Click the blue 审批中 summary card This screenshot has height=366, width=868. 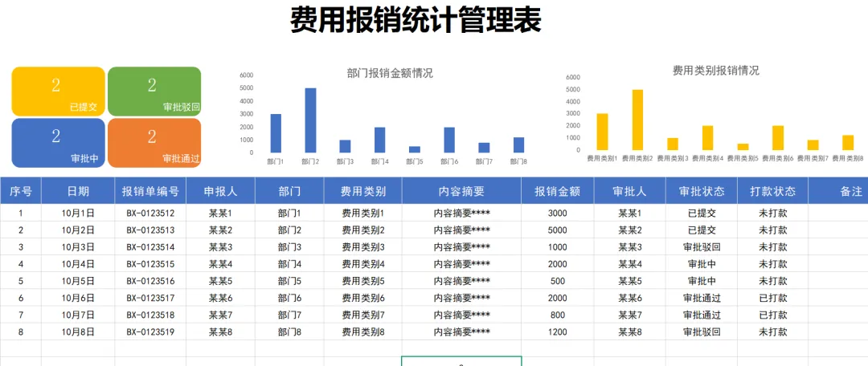coord(58,143)
